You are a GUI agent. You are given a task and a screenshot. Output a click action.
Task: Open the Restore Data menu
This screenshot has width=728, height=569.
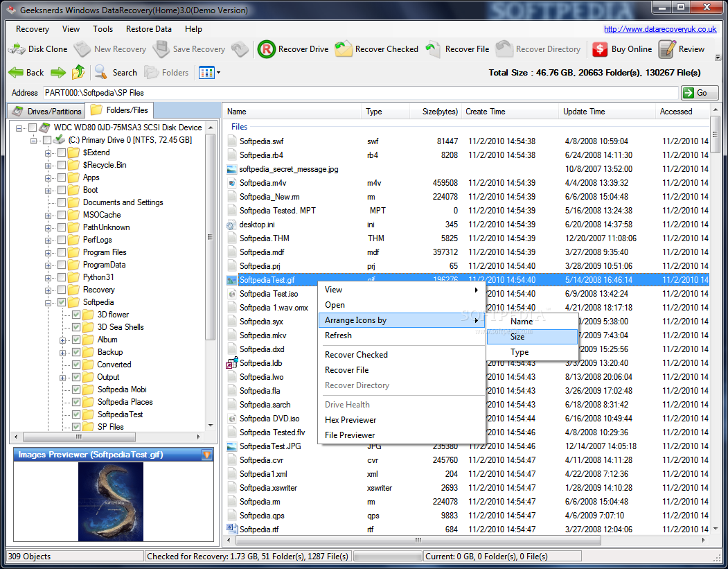pos(148,29)
